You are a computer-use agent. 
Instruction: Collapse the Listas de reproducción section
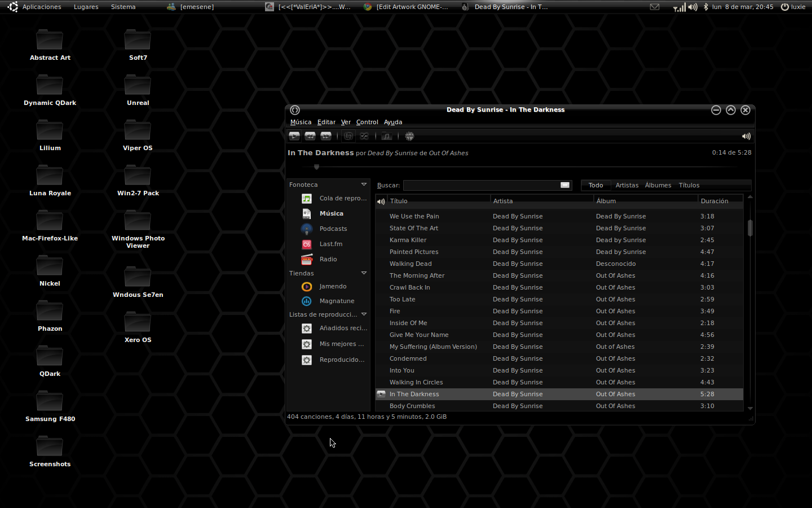pos(364,314)
